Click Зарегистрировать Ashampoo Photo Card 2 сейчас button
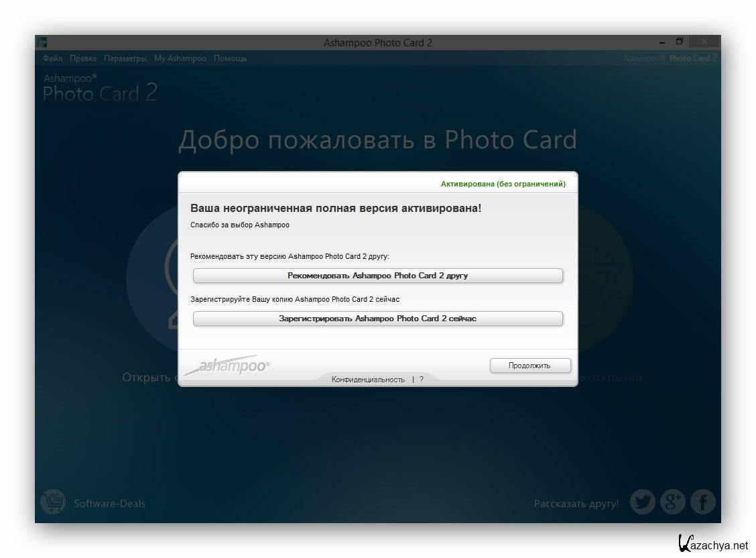 tap(377, 319)
